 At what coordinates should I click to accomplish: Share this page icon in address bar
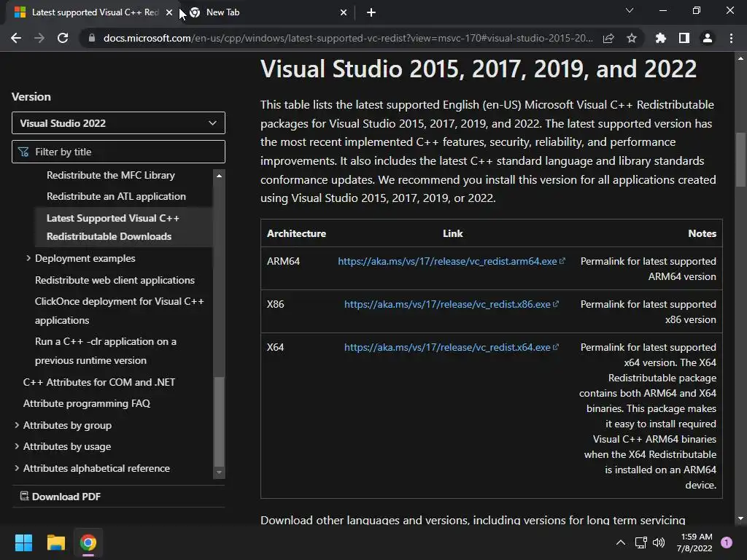[x=608, y=38]
